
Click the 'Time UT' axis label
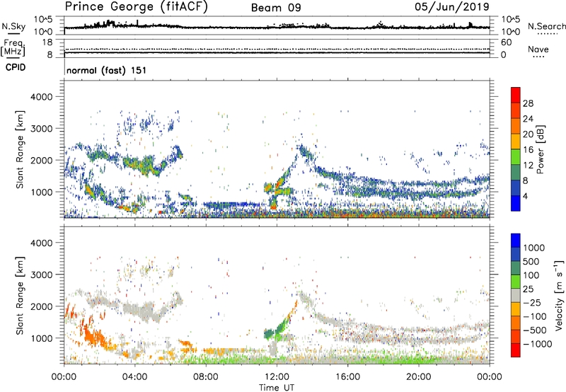click(x=277, y=388)
